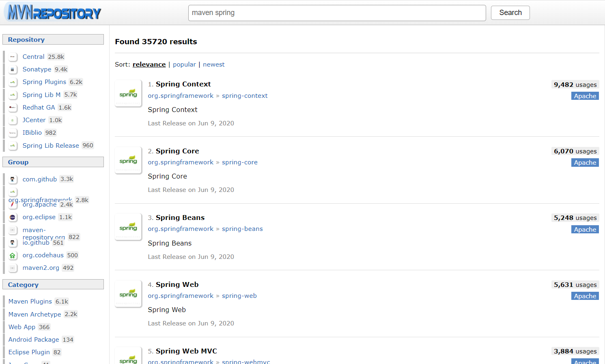Image resolution: width=605 pixels, height=364 pixels.
Task: Click the spring-web artifact link
Action: [x=239, y=296]
